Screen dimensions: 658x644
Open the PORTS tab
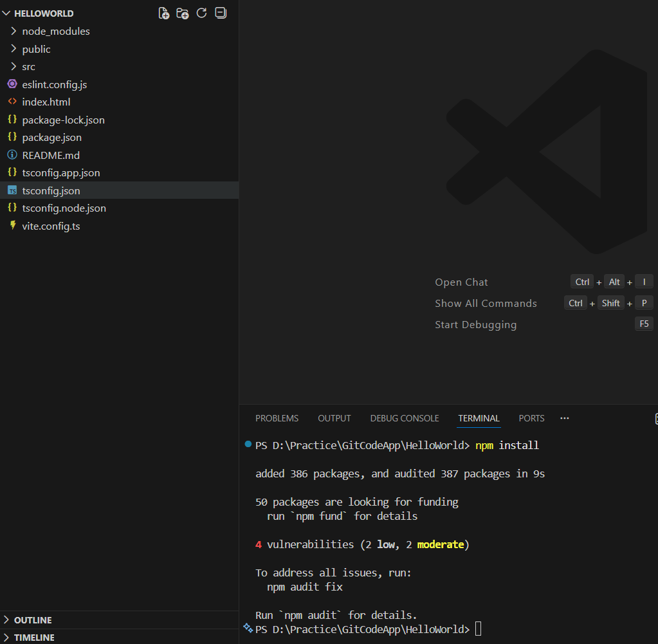[x=531, y=418]
